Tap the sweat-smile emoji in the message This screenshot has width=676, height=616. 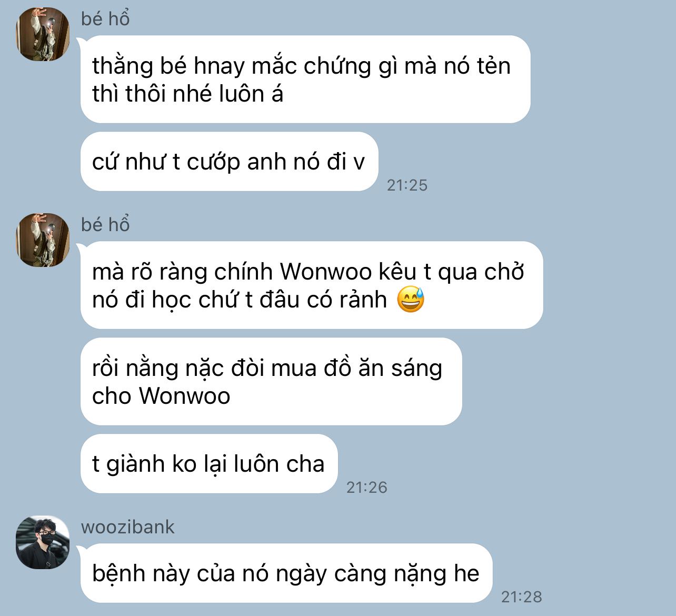(411, 300)
